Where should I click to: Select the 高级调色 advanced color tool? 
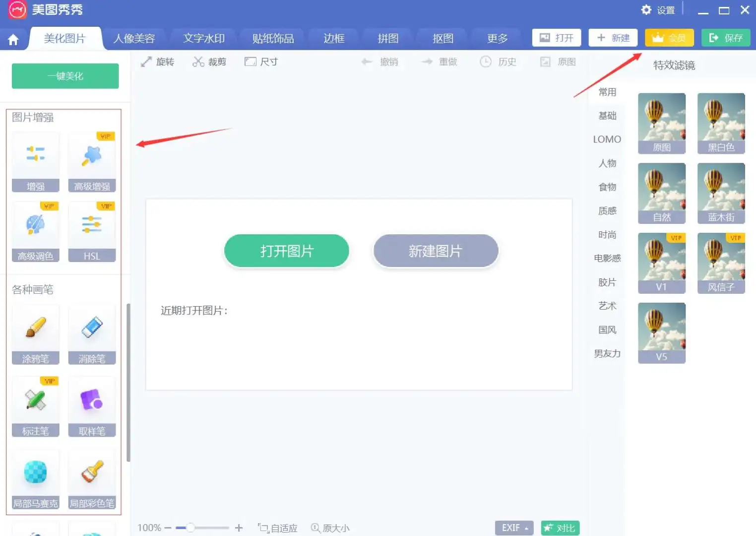tap(35, 228)
